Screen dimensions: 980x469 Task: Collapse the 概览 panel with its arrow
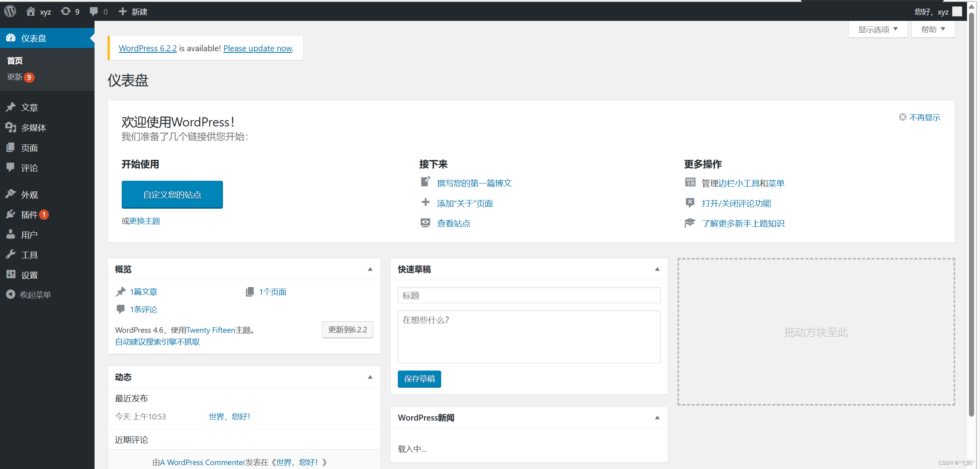pyautogui.click(x=370, y=269)
